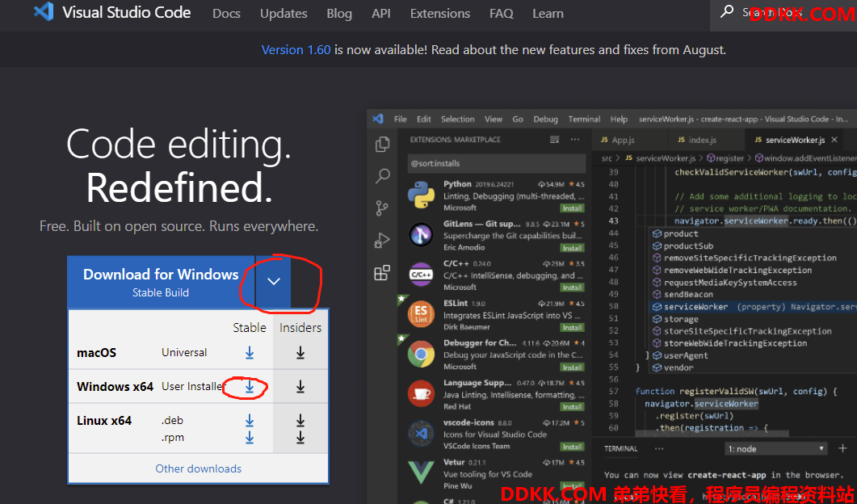Download Linux .rpm Insiders package
Viewport: 857px width, 504px height.
pyautogui.click(x=300, y=437)
